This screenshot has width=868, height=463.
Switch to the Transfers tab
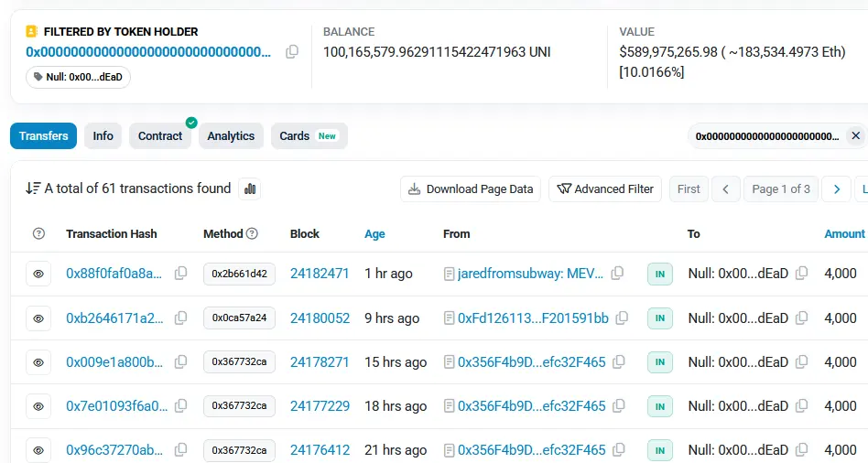(x=43, y=136)
